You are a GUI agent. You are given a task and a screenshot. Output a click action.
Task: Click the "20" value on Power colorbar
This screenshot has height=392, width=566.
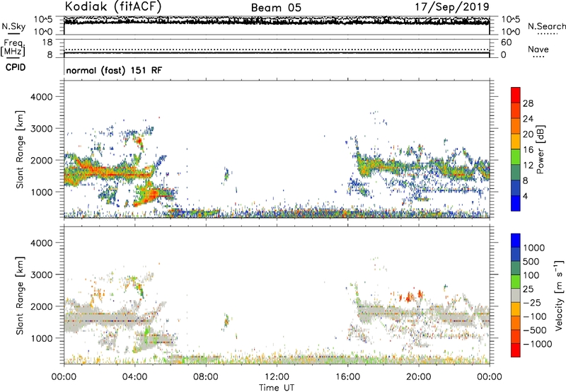(528, 134)
